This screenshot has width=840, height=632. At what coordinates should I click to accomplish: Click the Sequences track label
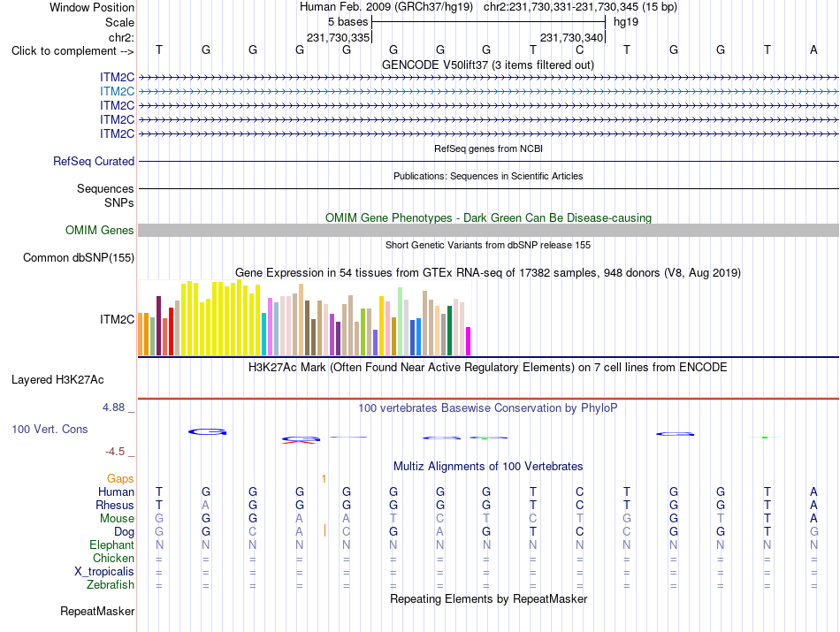click(105, 188)
